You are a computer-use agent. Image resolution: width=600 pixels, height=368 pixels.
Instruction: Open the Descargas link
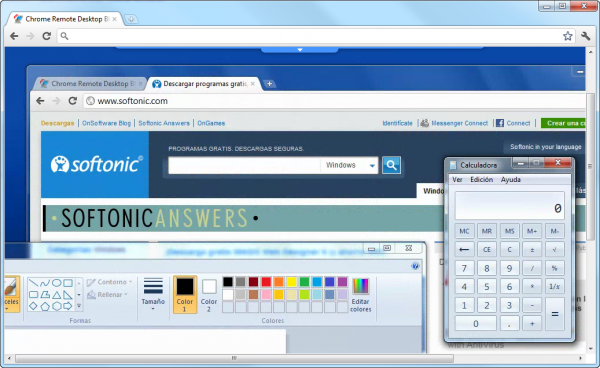pyautogui.click(x=57, y=123)
